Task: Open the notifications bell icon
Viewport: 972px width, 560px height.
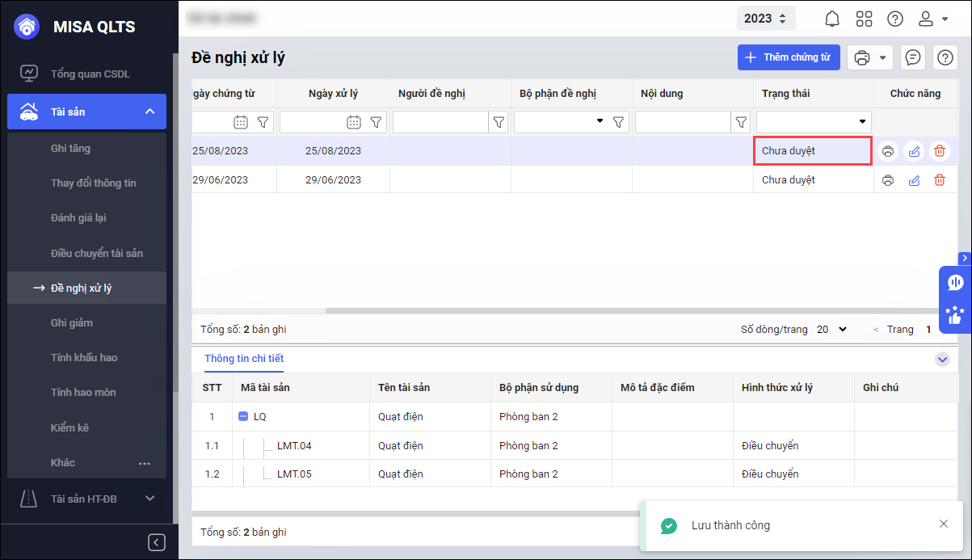Action: 831,19
